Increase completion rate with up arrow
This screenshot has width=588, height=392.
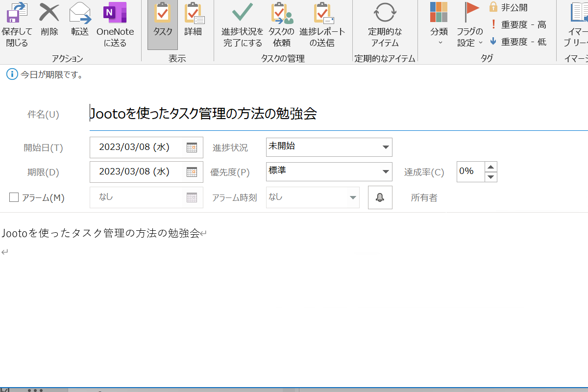coord(490,167)
